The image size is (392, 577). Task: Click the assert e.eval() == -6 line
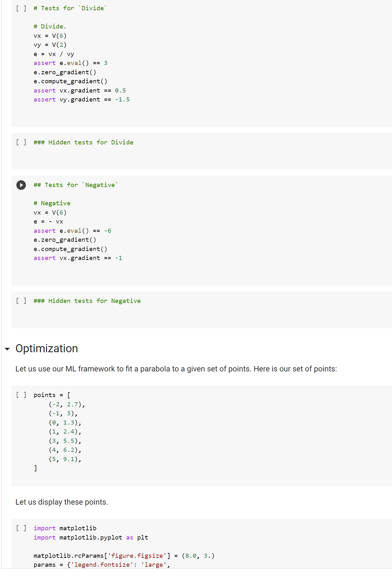72,231
